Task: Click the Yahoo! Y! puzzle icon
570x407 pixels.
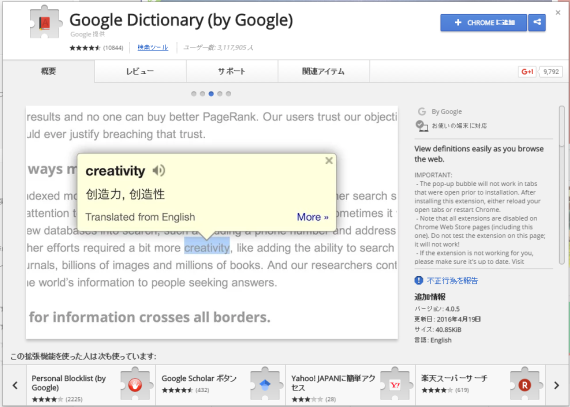Action: [395, 385]
